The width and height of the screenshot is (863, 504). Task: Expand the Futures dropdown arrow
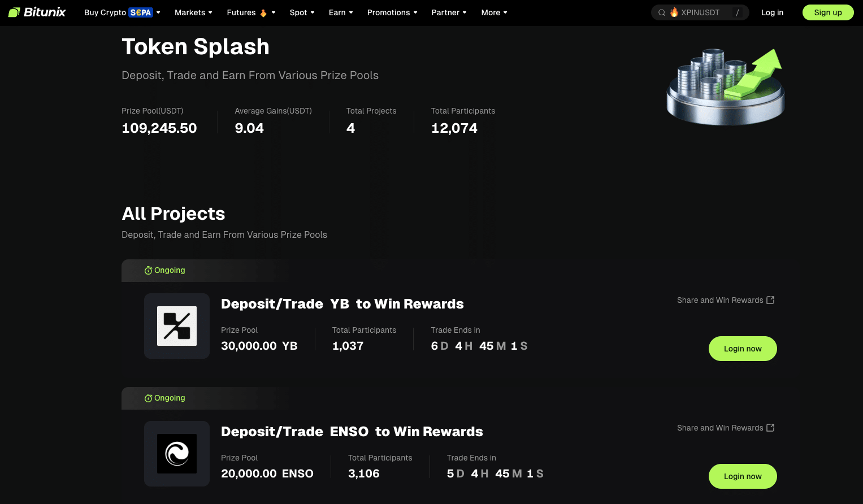[274, 12]
